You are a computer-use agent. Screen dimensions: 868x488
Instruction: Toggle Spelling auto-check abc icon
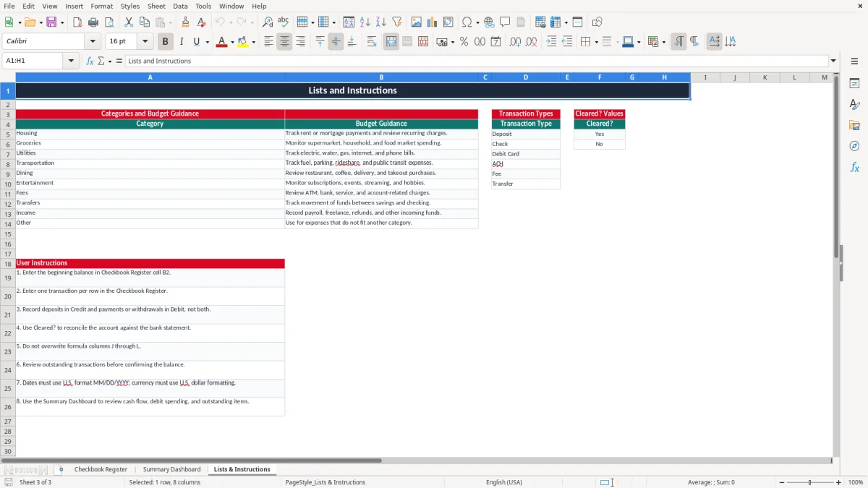click(x=284, y=22)
